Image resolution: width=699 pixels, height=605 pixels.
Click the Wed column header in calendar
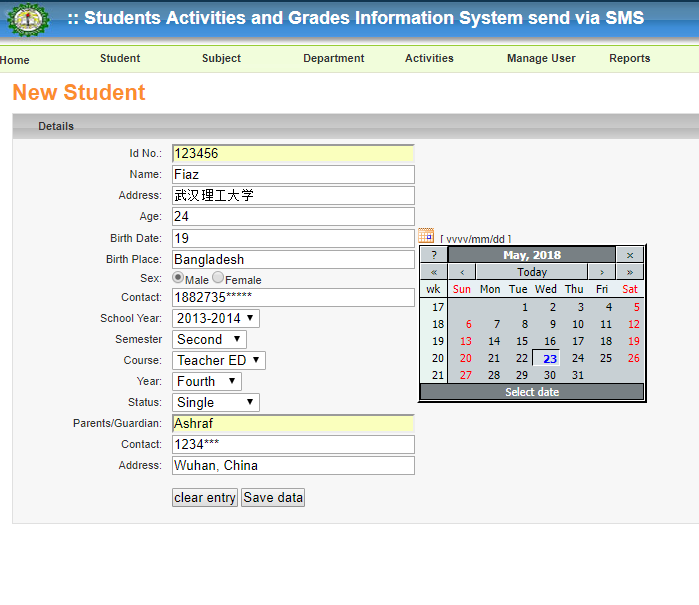[x=546, y=289]
